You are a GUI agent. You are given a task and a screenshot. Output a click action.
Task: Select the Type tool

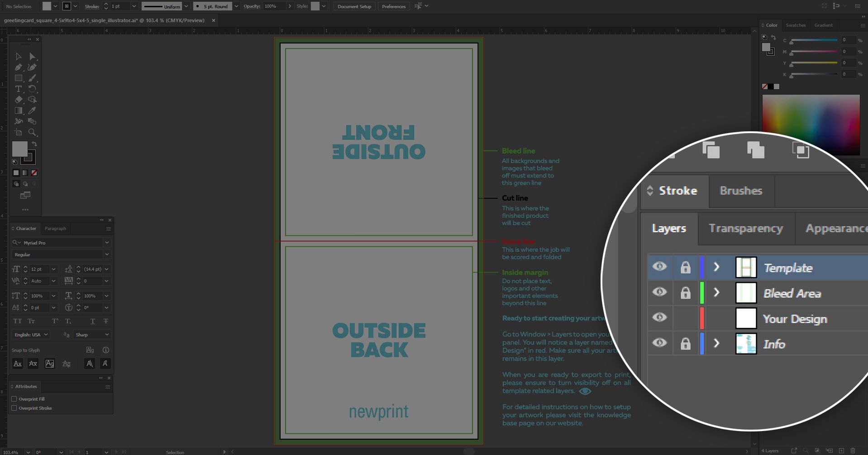point(19,89)
